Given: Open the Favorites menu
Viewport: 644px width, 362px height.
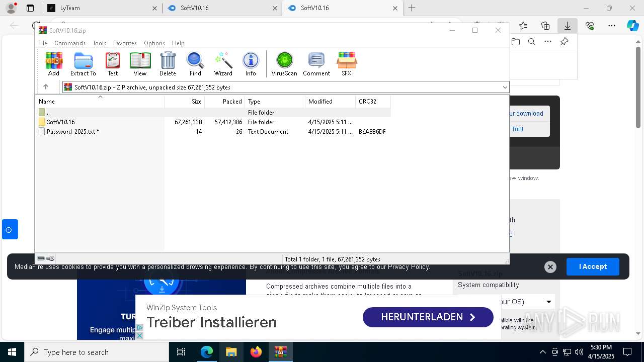Looking at the screenshot, I should (125, 43).
